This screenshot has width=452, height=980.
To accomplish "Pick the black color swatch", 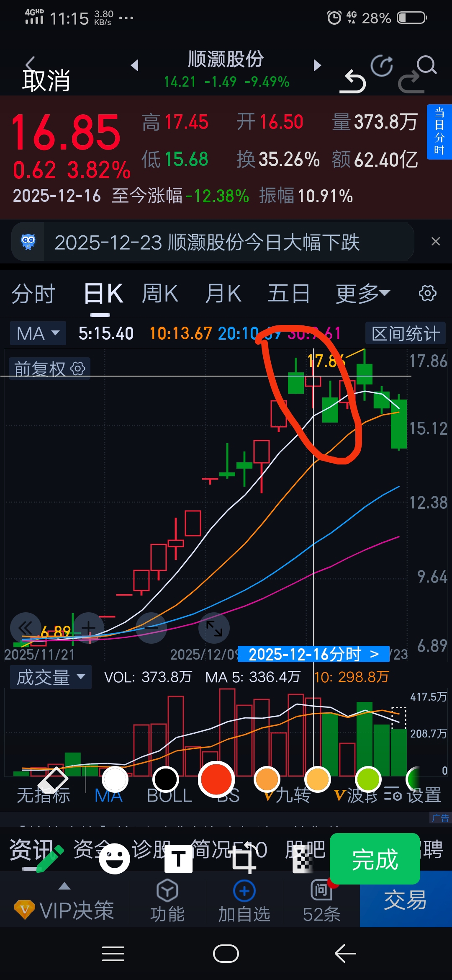I will [x=166, y=780].
